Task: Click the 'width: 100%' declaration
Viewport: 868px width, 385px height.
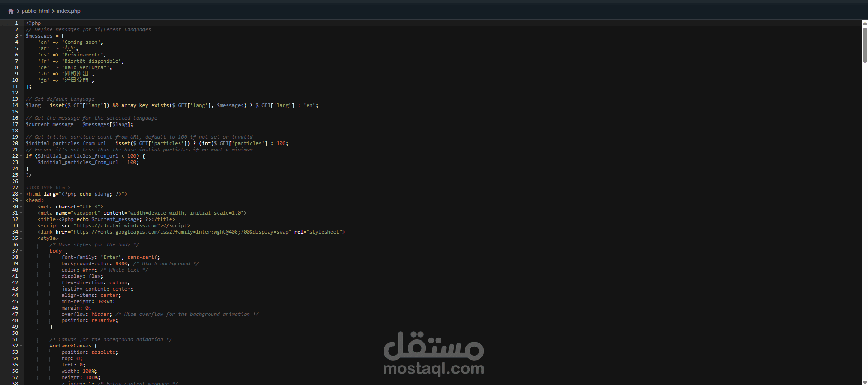Action: tap(79, 371)
